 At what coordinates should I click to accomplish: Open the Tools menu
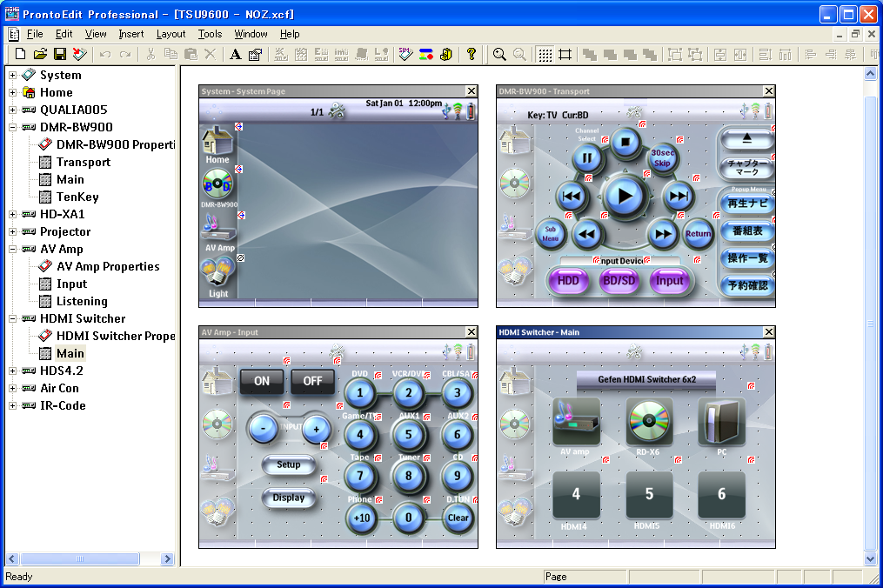pyautogui.click(x=210, y=34)
